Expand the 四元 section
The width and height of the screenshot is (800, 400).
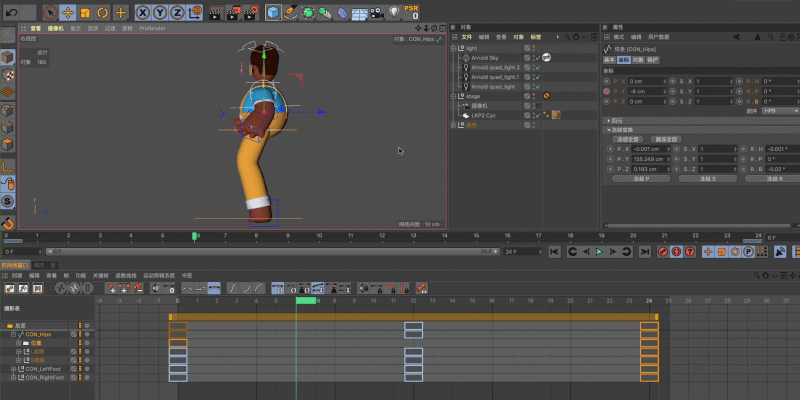610,120
